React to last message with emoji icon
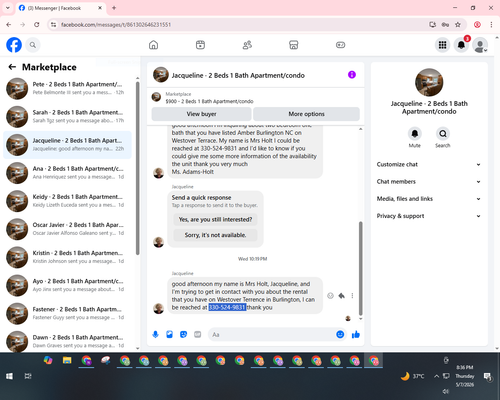The width and height of the screenshot is (500, 400). (x=330, y=296)
